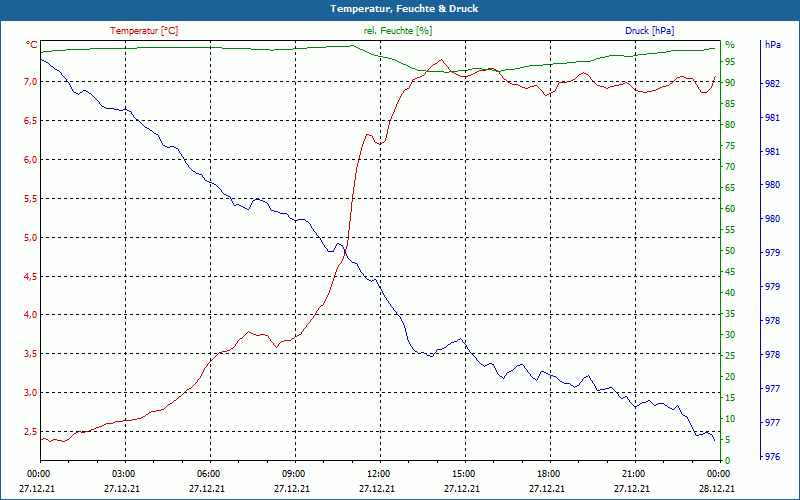Click the 03:00 time axis label
Viewport: 800px width, 500px height.
pos(123,474)
